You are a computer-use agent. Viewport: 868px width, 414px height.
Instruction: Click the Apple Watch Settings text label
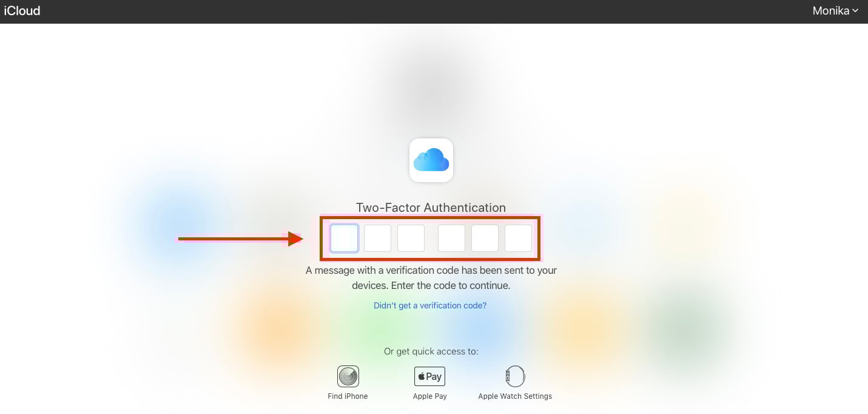coord(515,396)
